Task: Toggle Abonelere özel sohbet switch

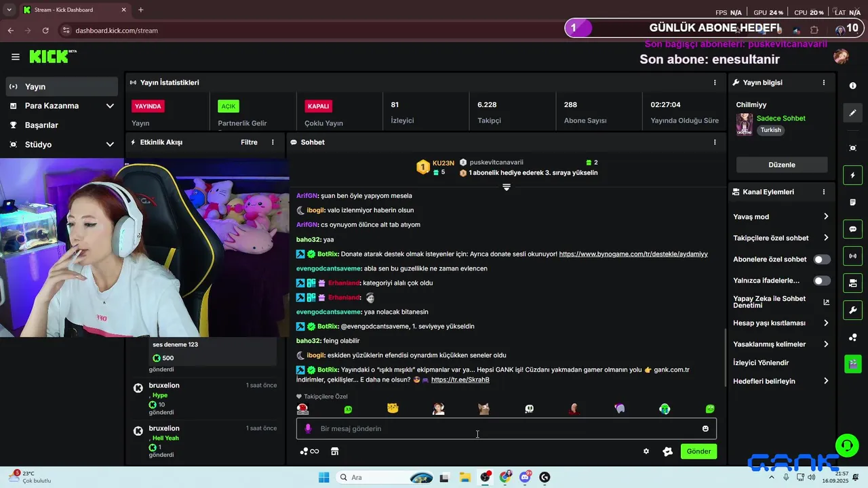Action: click(822, 260)
